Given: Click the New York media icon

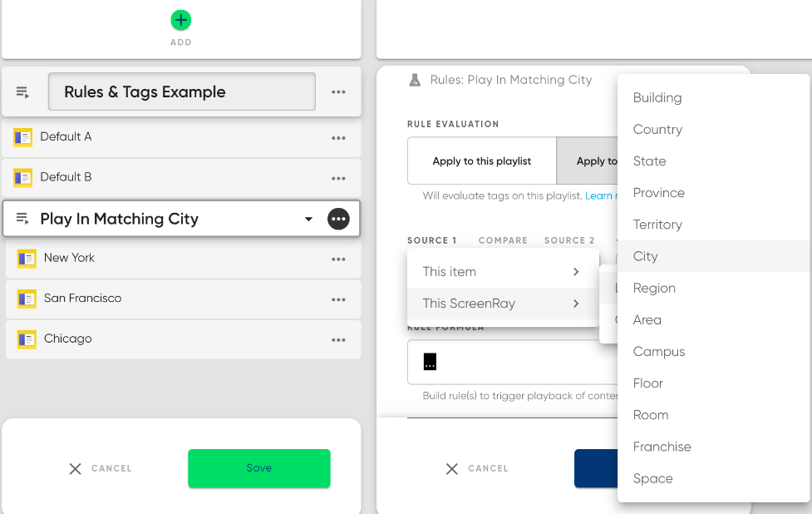Looking at the screenshot, I should [27, 259].
